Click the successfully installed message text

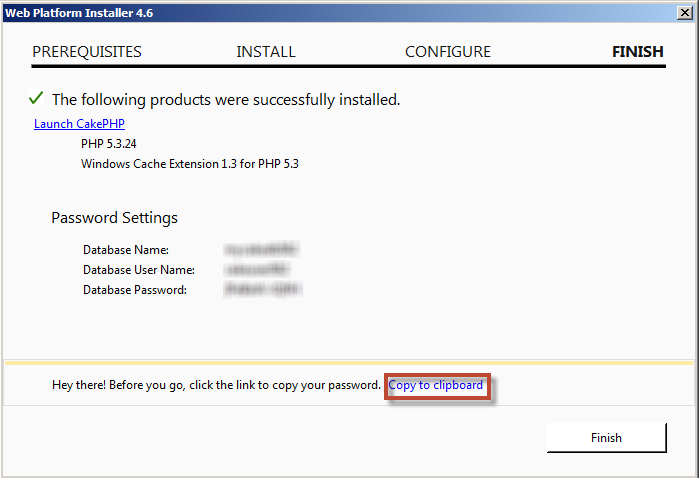point(226,99)
